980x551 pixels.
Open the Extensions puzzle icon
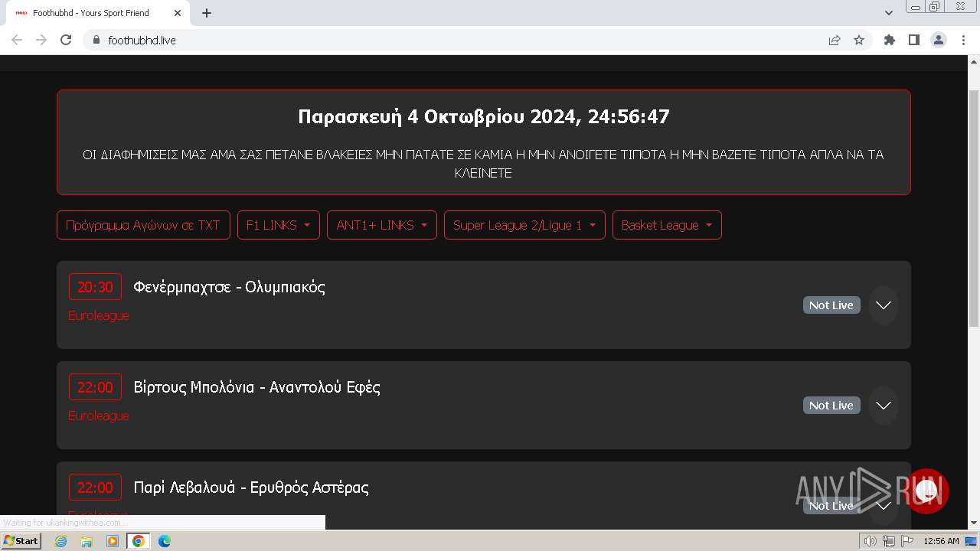(890, 40)
